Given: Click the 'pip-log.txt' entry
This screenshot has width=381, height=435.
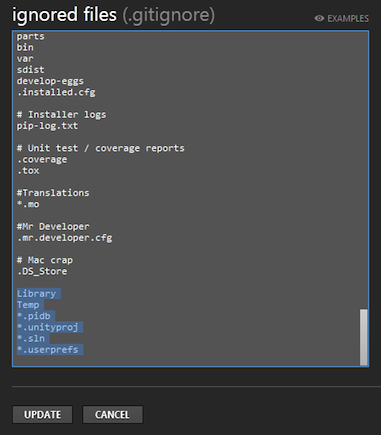Looking at the screenshot, I should coord(48,126).
